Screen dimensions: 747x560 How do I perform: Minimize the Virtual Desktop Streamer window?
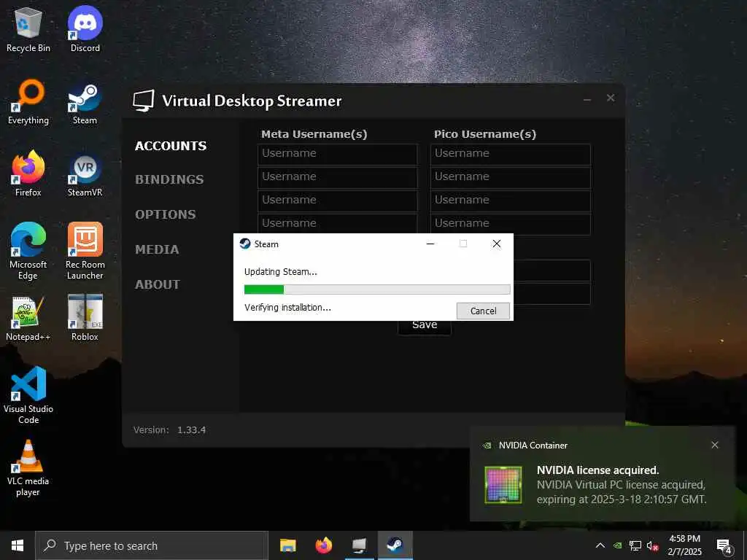(x=587, y=99)
